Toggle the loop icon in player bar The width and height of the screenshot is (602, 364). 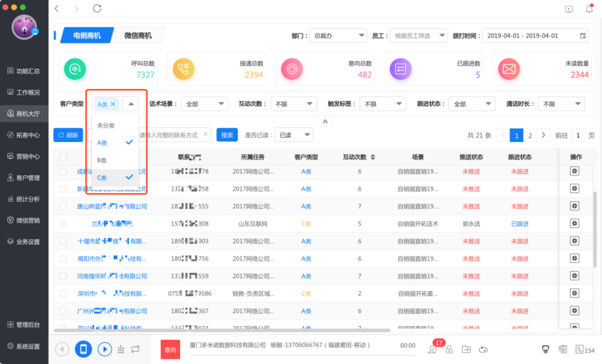[x=135, y=349]
